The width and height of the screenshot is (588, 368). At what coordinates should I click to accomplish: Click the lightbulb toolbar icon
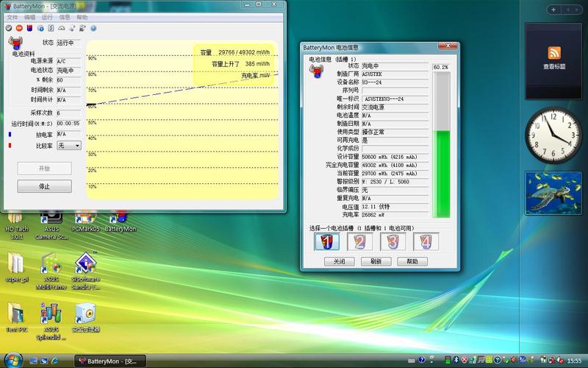click(72, 28)
